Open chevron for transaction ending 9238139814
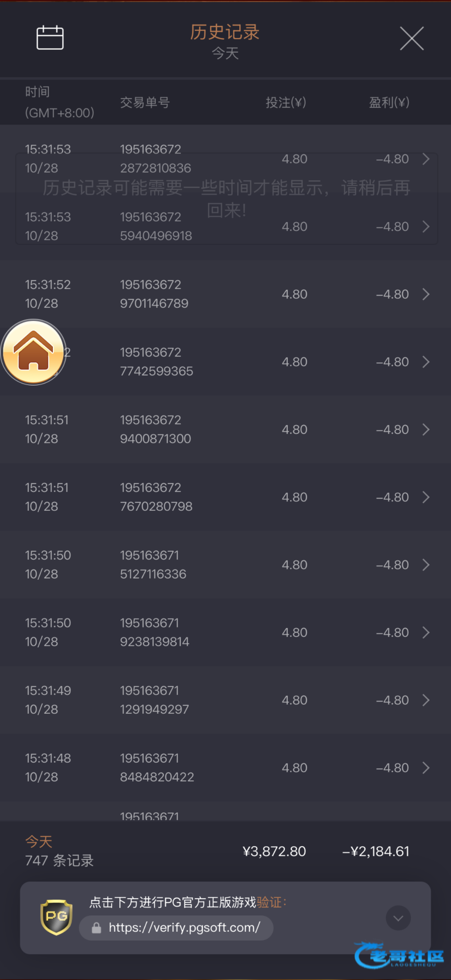Viewport: 451px width, 980px height. point(426,633)
